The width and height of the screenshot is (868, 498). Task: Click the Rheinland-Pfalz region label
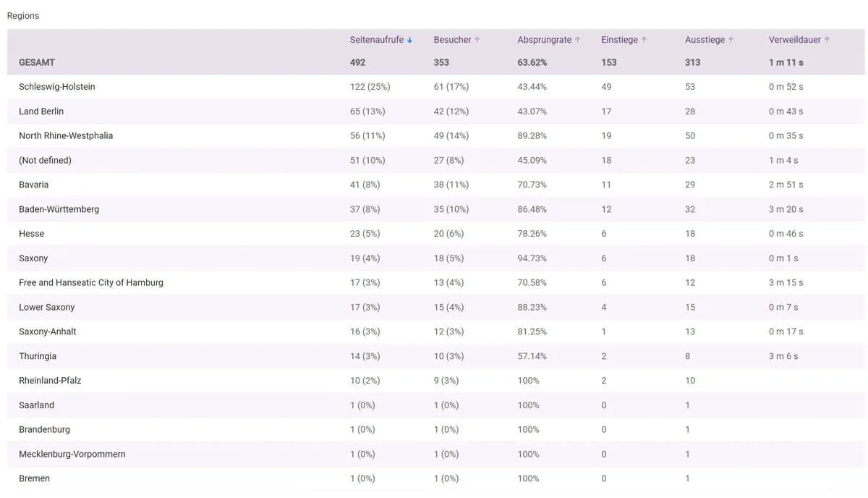[x=50, y=381]
